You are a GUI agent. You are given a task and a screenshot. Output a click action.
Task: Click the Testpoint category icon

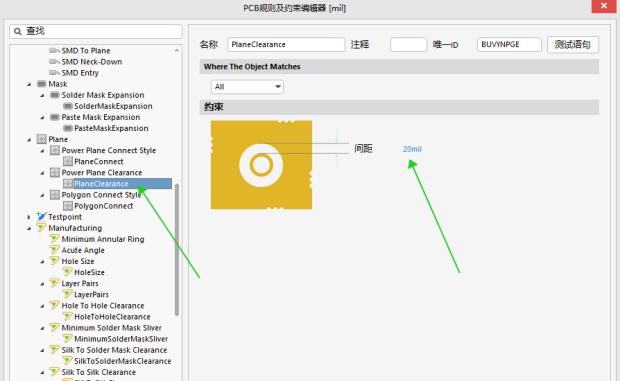click(x=41, y=217)
